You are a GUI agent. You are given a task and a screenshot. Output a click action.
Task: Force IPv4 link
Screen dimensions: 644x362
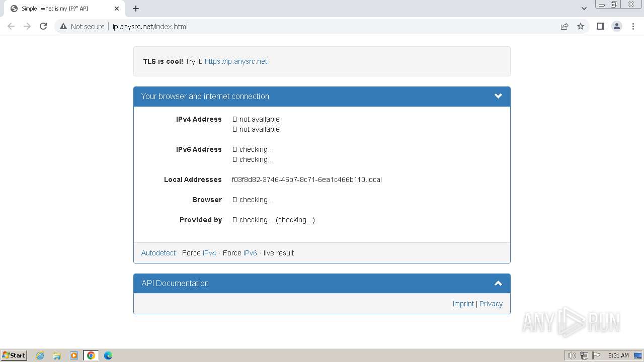click(x=209, y=253)
